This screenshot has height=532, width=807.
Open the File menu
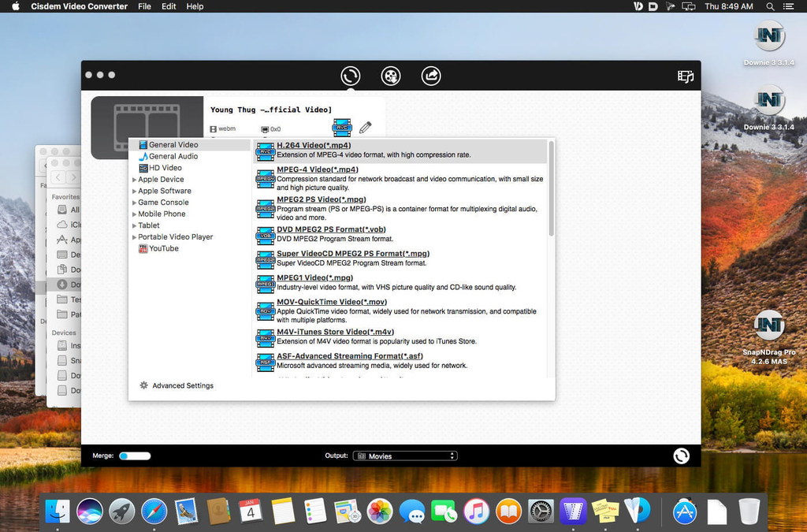(144, 6)
